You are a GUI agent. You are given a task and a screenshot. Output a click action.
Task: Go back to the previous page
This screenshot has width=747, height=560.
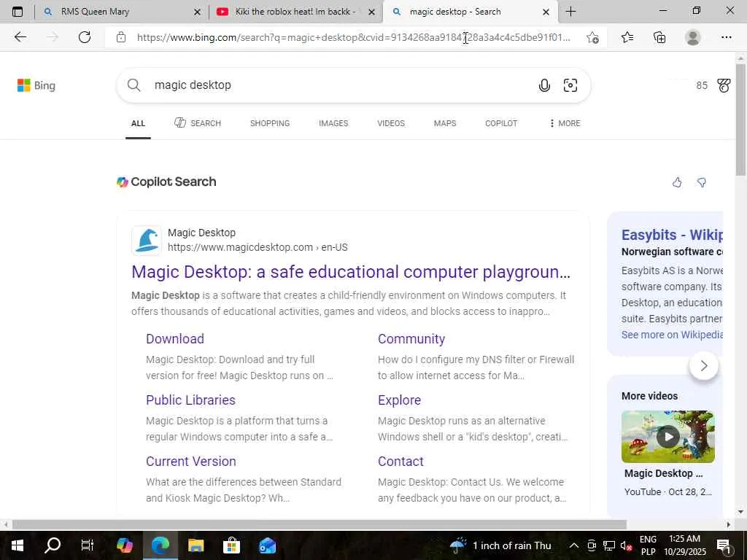pos(20,37)
